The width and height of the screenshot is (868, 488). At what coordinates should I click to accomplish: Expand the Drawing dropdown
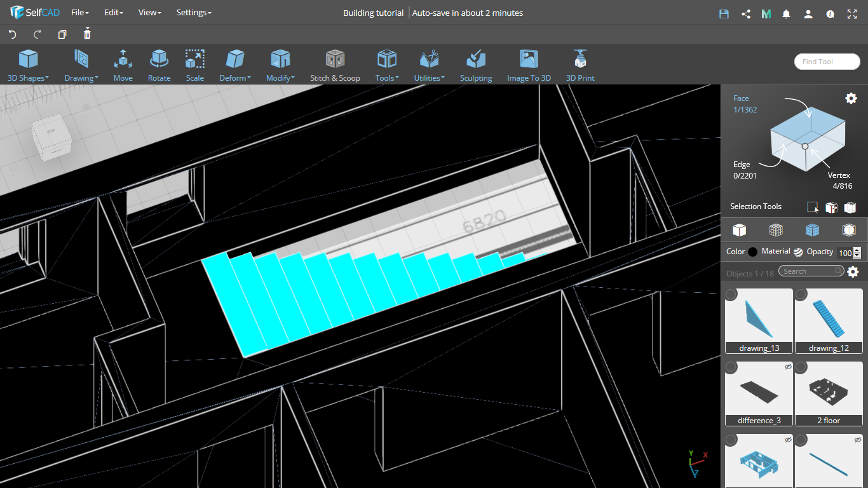81,66
